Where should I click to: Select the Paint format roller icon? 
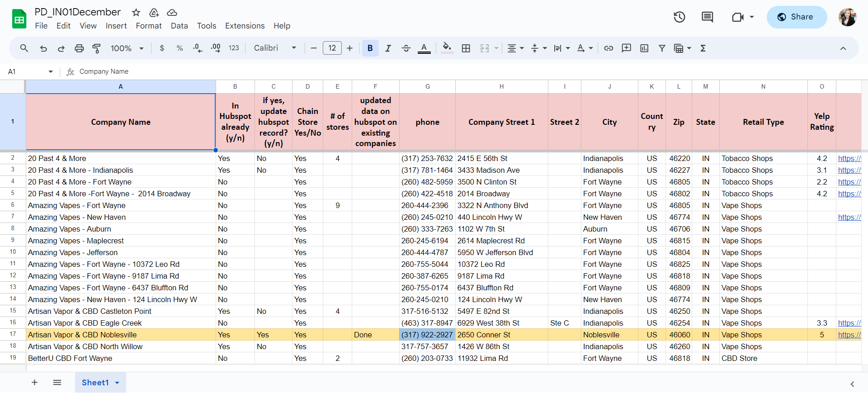(x=96, y=48)
